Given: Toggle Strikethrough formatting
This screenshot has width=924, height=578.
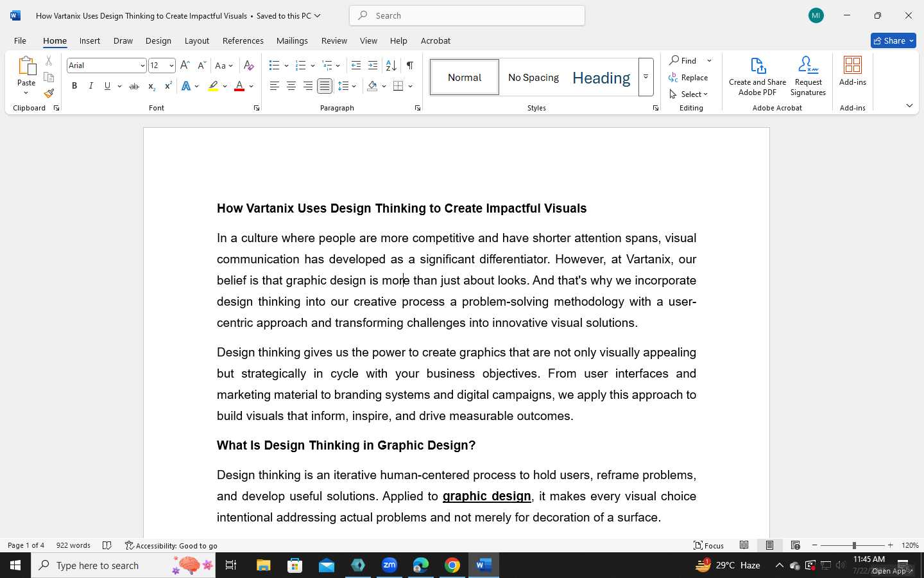Looking at the screenshot, I should [x=134, y=86].
